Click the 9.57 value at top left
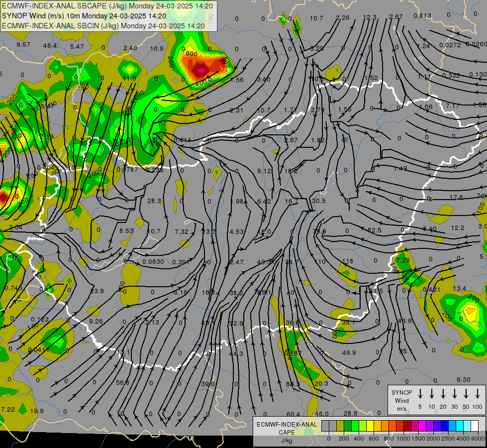 point(23,45)
